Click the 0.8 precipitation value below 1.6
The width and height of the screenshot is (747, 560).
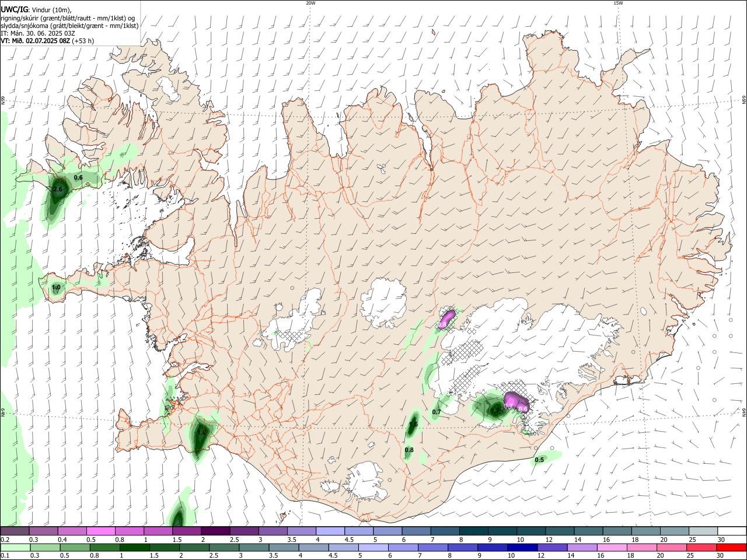pos(409,450)
